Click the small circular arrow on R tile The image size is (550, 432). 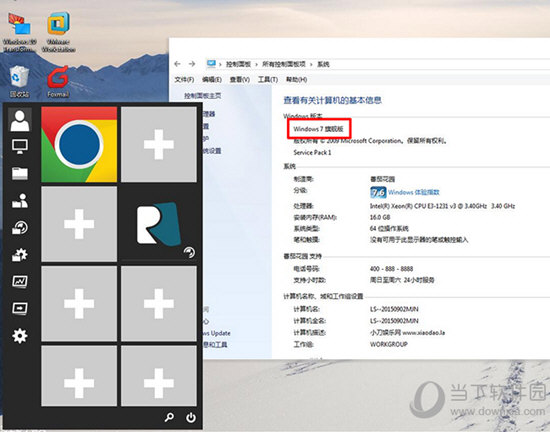(x=189, y=252)
